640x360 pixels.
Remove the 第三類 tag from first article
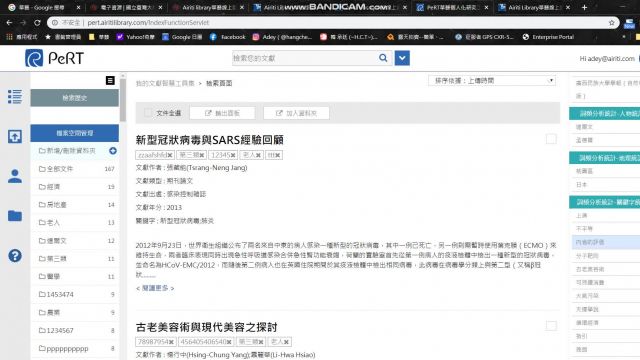pyautogui.click(x=202, y=155)
